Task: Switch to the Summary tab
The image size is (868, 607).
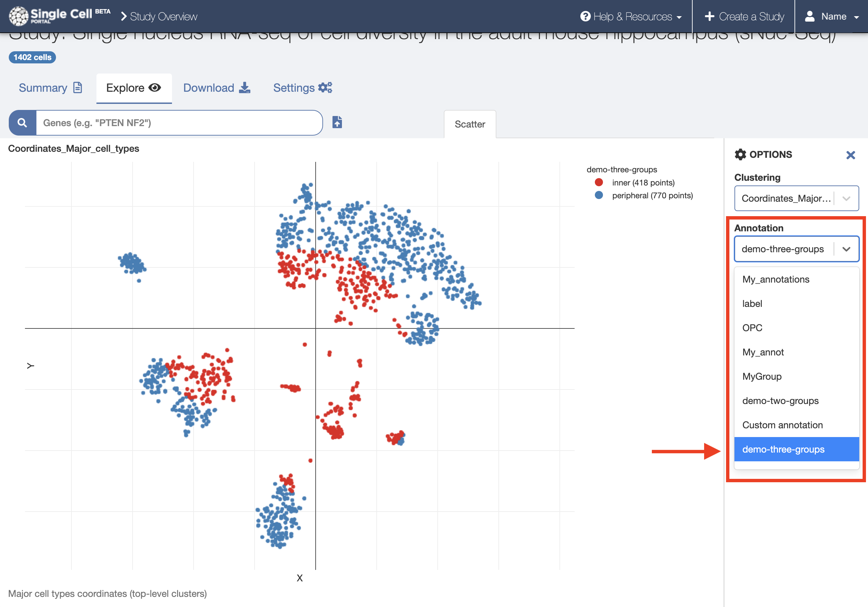Action: coord(44,87)
